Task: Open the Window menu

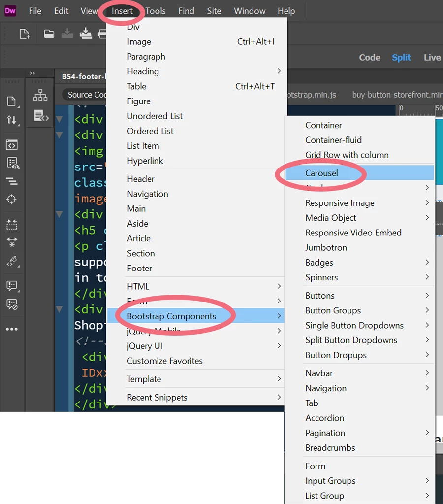Action: click(x=250, y=11)
